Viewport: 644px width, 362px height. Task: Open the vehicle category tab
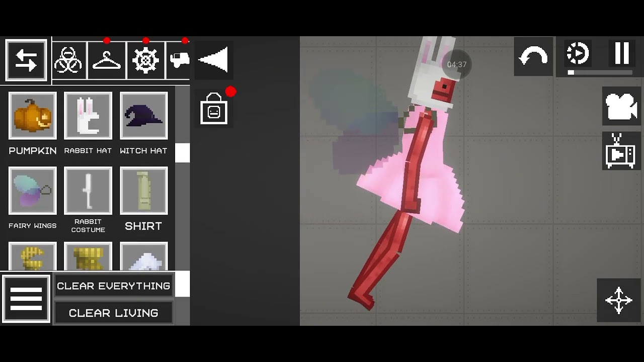point(179,60)
